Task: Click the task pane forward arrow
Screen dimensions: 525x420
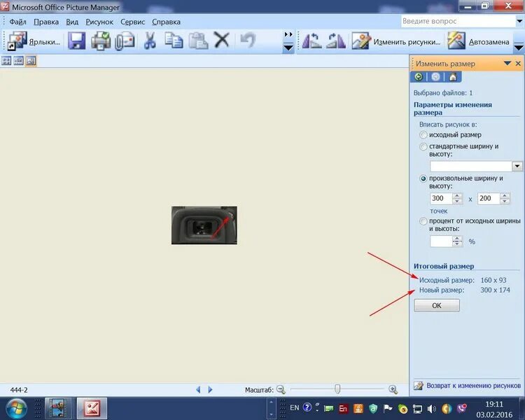Action: click(435, 77)
